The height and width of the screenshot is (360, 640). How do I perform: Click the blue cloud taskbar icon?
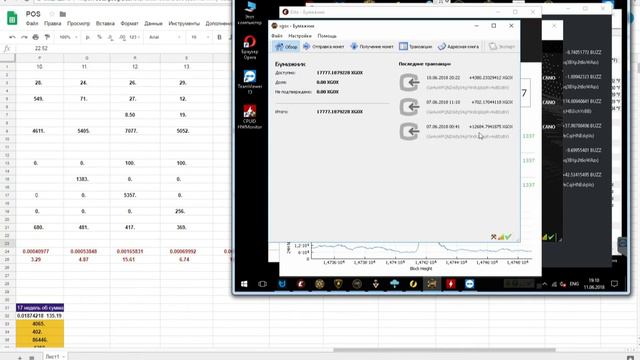394,284
